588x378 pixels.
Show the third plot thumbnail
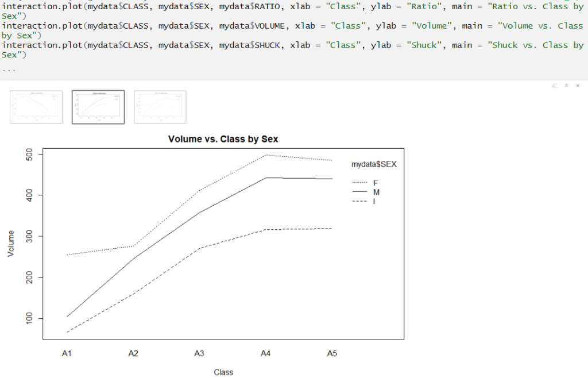tap(160, 107)
